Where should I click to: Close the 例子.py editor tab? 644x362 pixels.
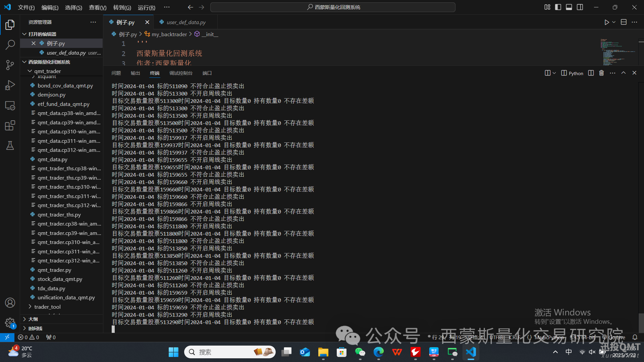click(147, 22)
